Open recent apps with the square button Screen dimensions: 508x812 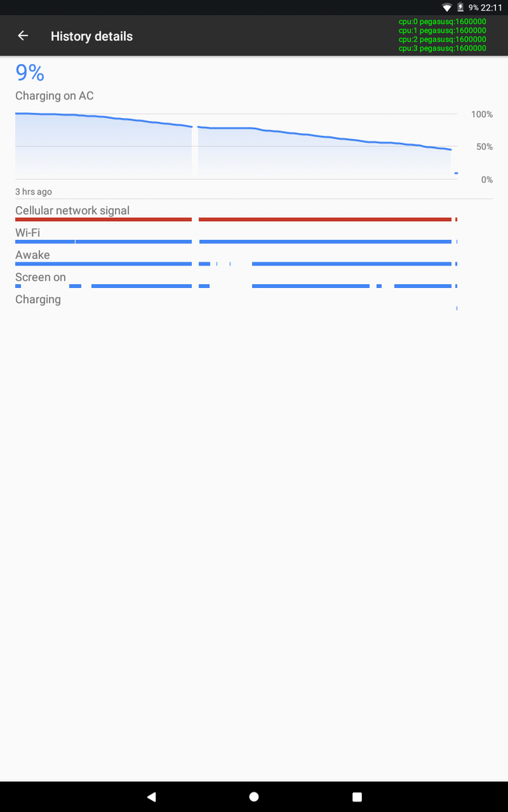coord(357,796)
